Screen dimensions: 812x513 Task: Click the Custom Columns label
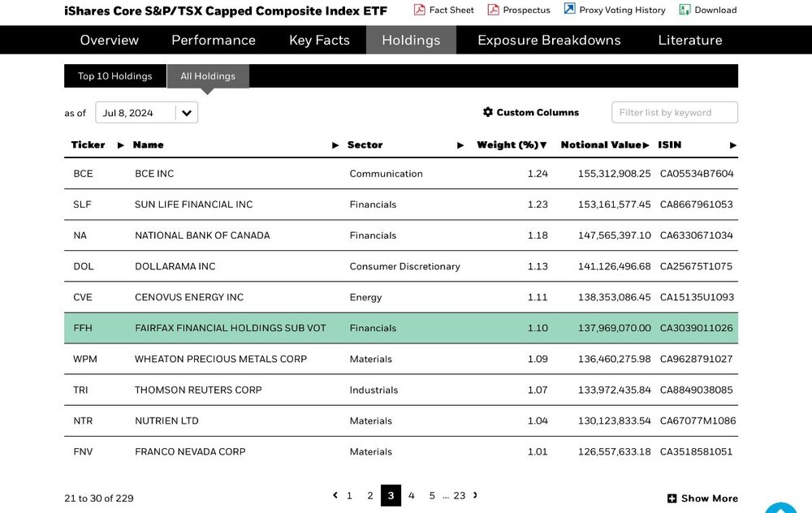(x=538, y=112)
